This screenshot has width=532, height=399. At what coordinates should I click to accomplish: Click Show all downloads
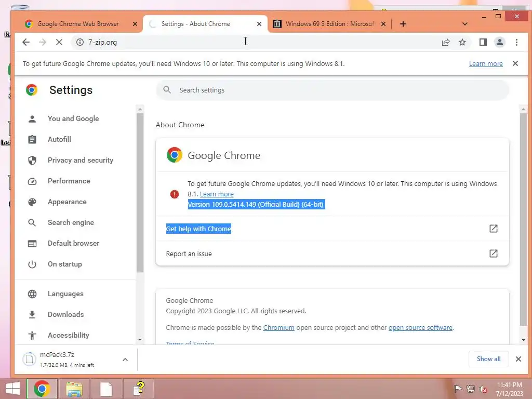coord(488,358)
